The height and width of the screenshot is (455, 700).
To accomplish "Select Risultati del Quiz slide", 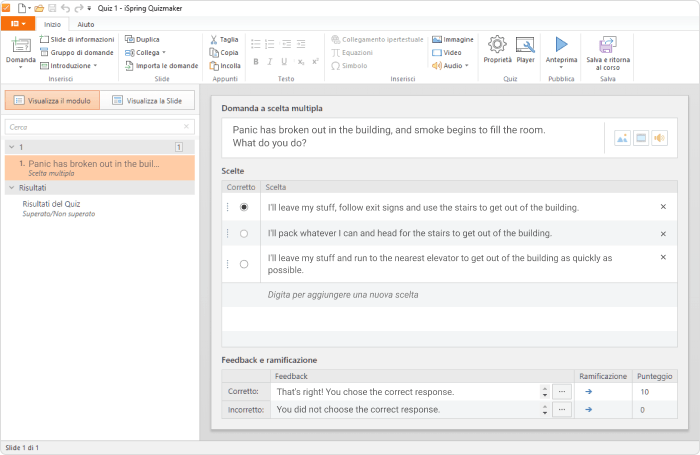I will (x=100, y=208).
